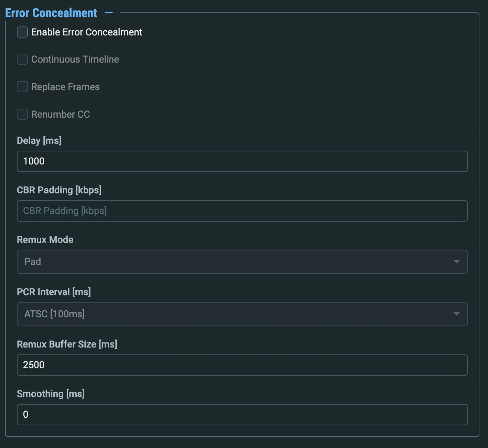This screenshot has height=448, width=488.
Task: Click the PCR Interval [ms] label
Action: click(x=54, y=292)
